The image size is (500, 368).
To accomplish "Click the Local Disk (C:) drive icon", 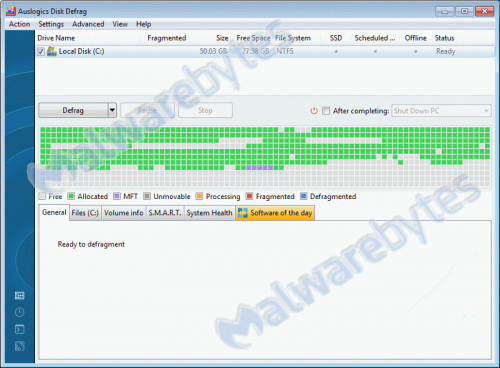I will (52, 51).
